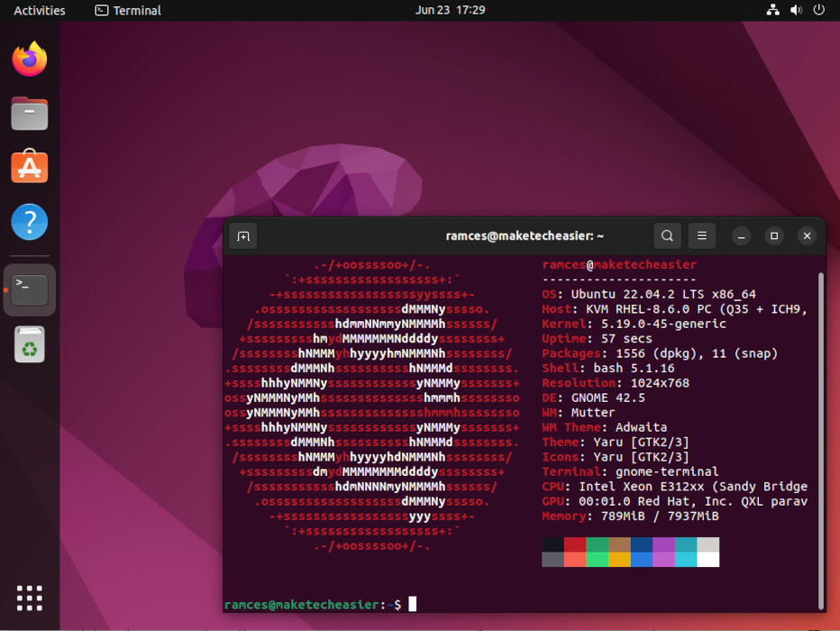Open the terminal search

(667, 235)
